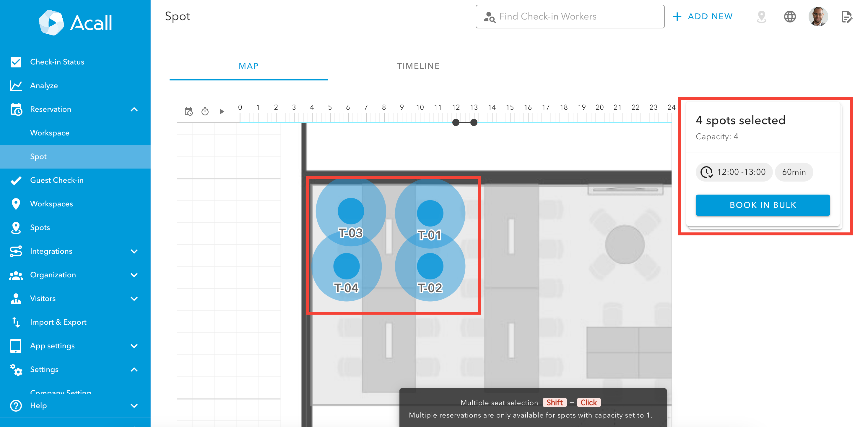Click the Workspaces pin icon
This screenshot has height=427, width=868.
click(x=16, y=204)
